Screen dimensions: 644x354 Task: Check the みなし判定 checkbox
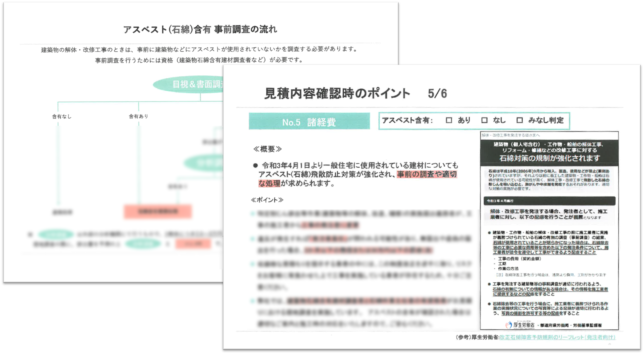(520, 120)
